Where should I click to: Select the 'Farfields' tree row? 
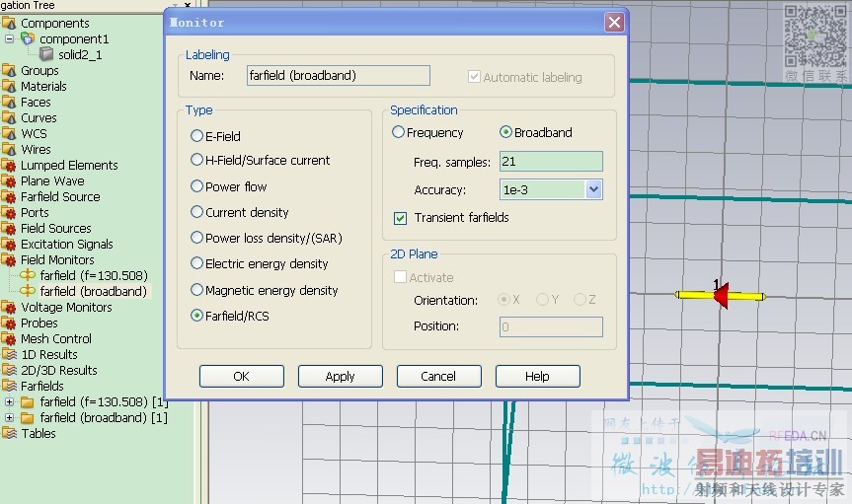point(41,387)
